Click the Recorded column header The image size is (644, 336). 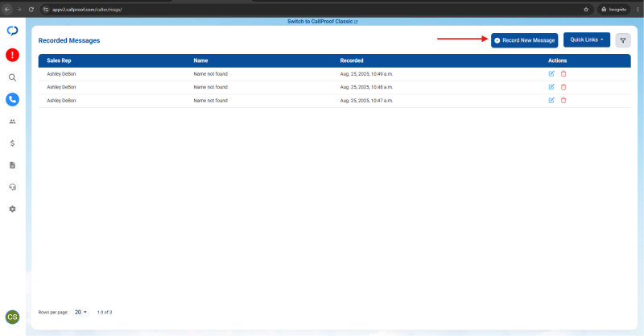click(x=352, y=60)
